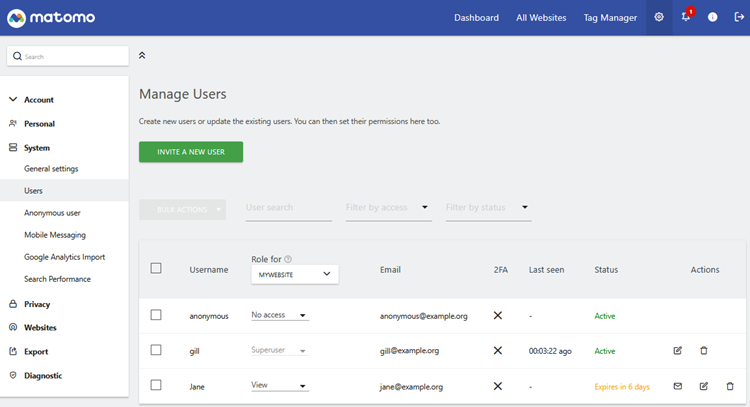This screenshot has width=750, height=407.
Task: Open the Filter by status dropdown
Action: coord(488,208)
